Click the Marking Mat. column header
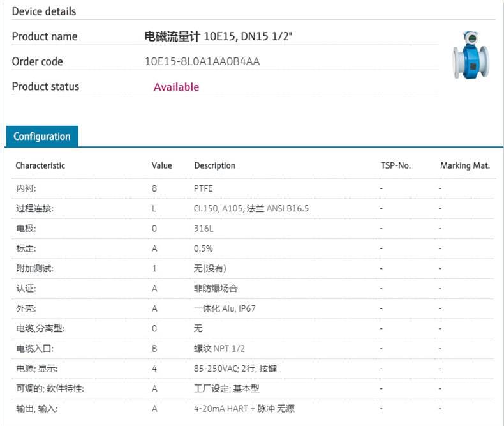This screenshot has height=426, width=504. coord(464,165)
